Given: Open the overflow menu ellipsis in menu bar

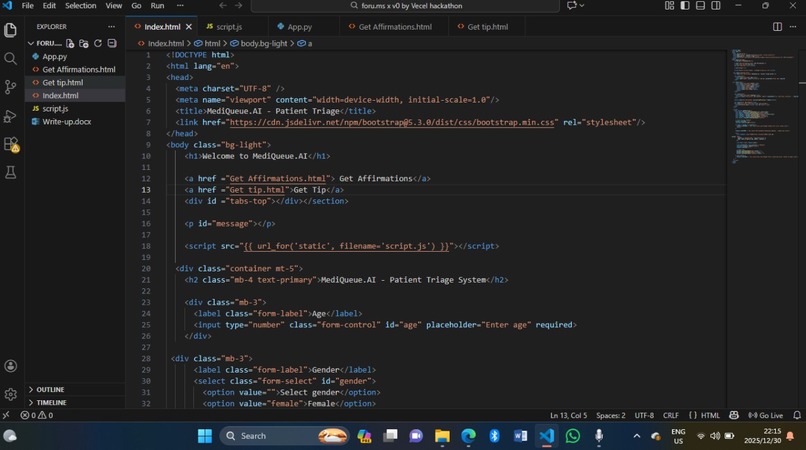Looking at the screenshot, I should click(180, 6).
